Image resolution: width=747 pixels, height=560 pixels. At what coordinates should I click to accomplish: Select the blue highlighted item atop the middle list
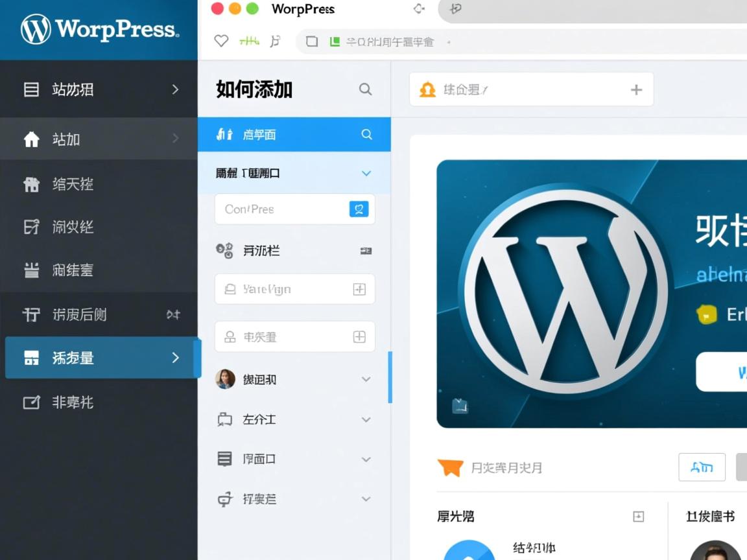(x=294, y=134)
